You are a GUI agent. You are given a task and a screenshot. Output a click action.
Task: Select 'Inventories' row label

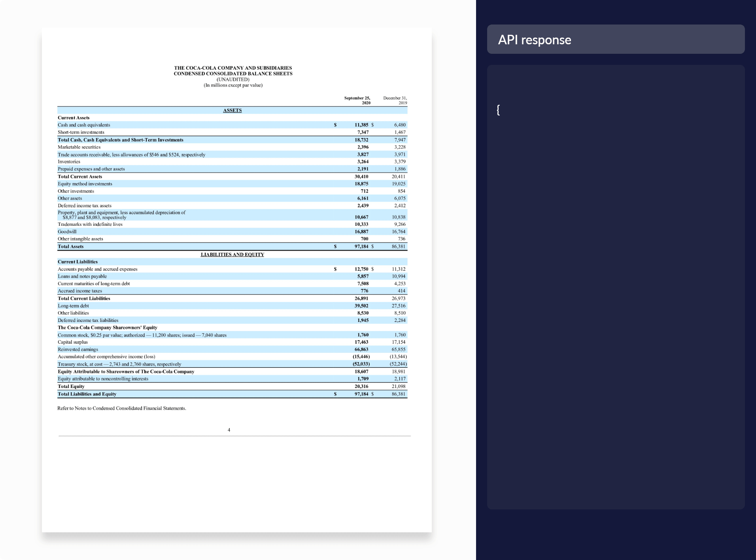(x=69, y=162)
